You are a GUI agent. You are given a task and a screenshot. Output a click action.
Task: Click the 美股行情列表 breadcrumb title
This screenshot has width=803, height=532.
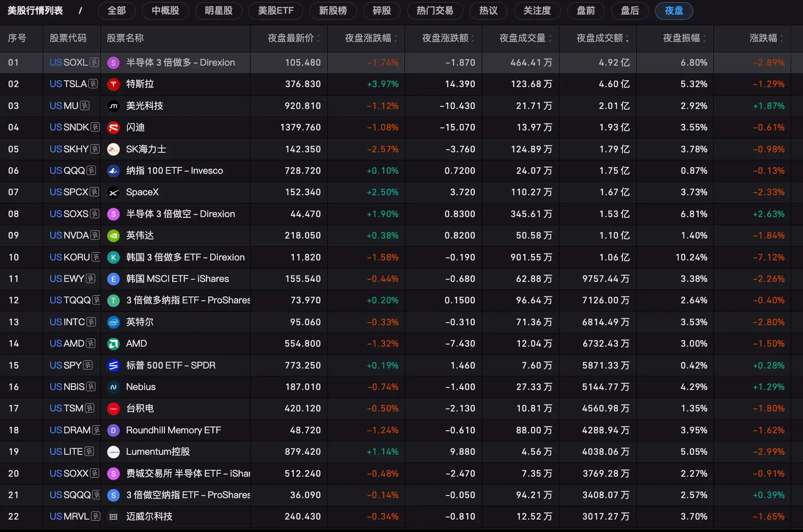(x=35, y=11)
